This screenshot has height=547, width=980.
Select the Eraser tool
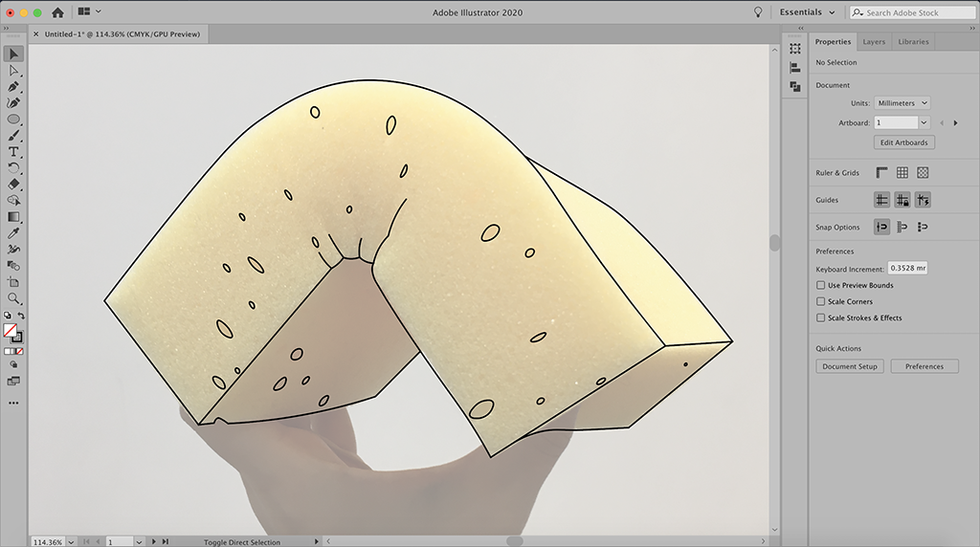point(13,185)
